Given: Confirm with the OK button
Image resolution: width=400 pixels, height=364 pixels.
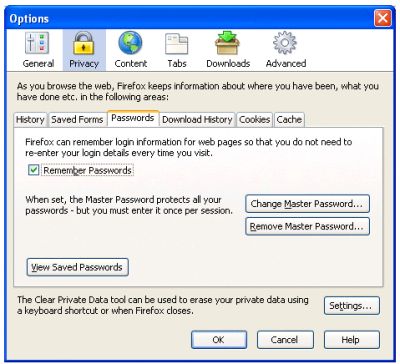Looking at the screenshot, I should 219,340.
